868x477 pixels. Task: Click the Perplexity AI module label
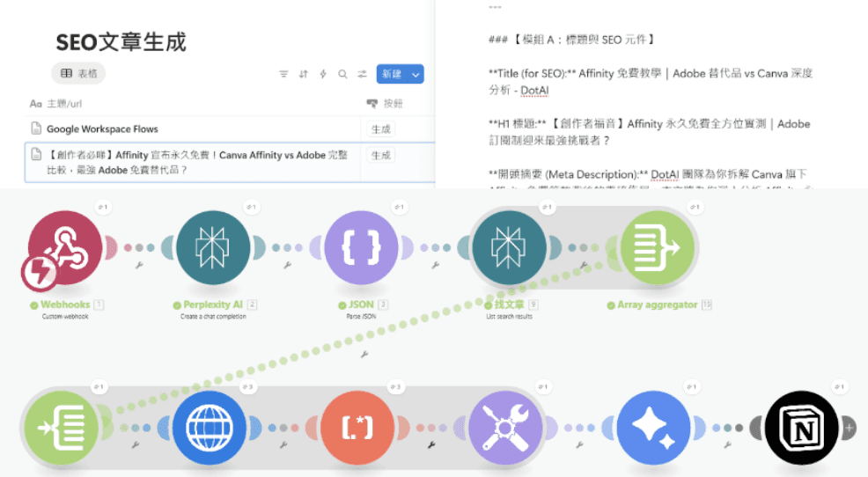coord(213,305)
